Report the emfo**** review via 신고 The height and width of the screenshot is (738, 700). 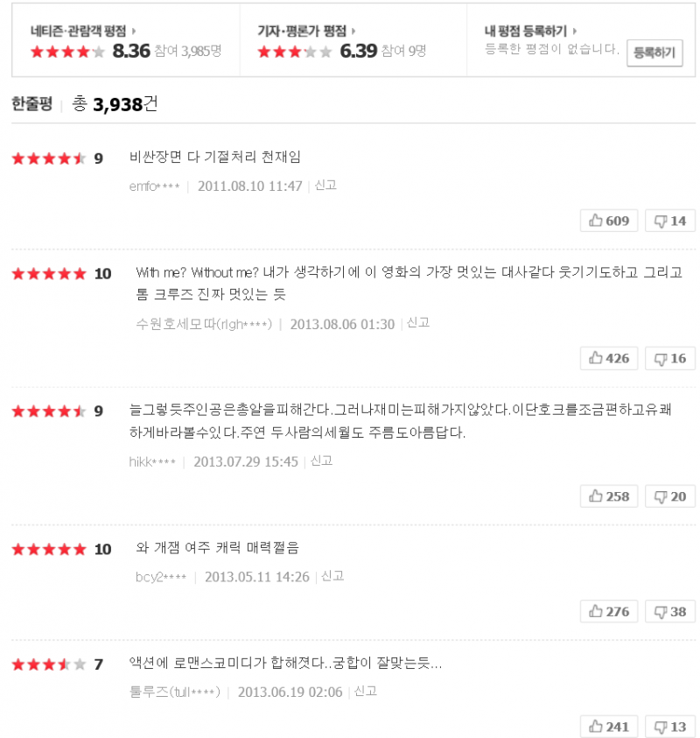[x=325, y=186]
